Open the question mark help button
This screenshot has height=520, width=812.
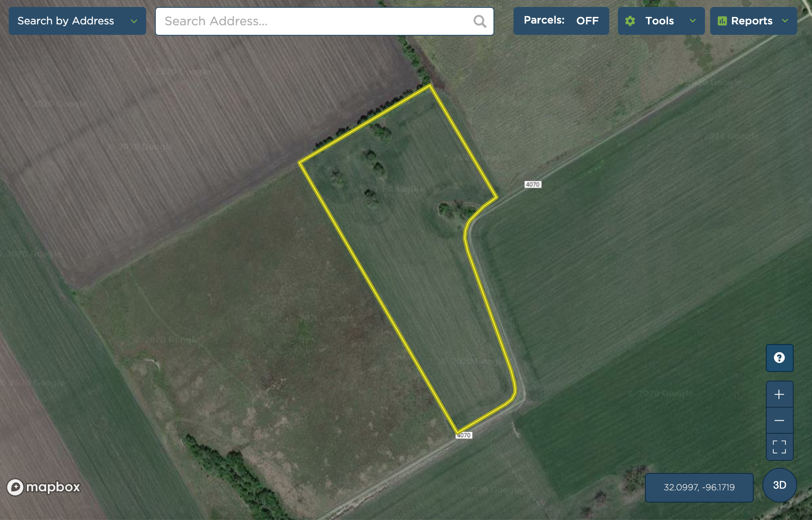(x=779, y=358)
